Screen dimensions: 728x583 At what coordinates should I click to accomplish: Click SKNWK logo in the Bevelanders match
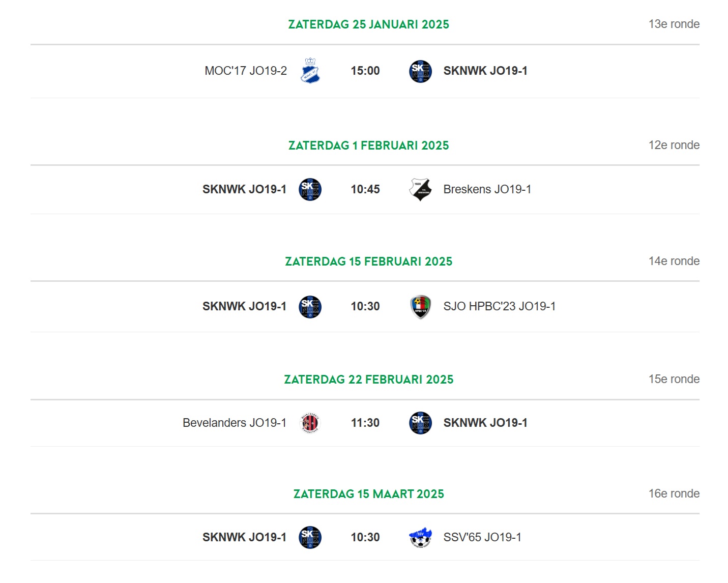420,423
